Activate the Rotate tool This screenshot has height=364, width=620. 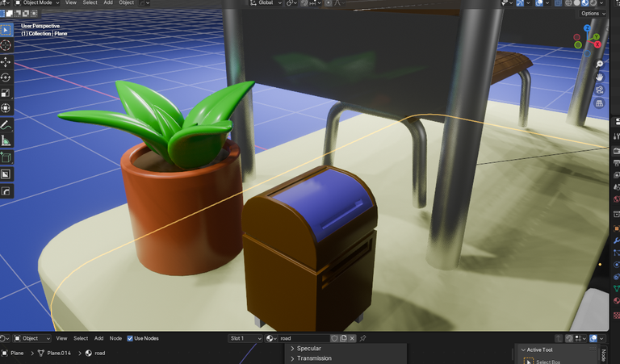click(6, 77)
